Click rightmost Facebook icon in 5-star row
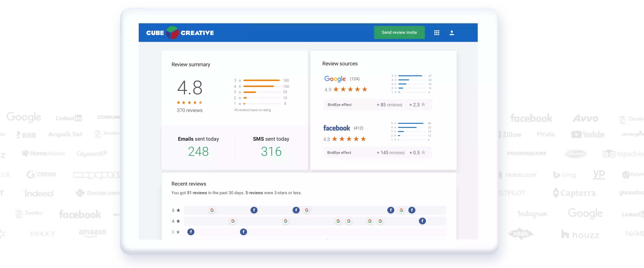 coord(412,210)
